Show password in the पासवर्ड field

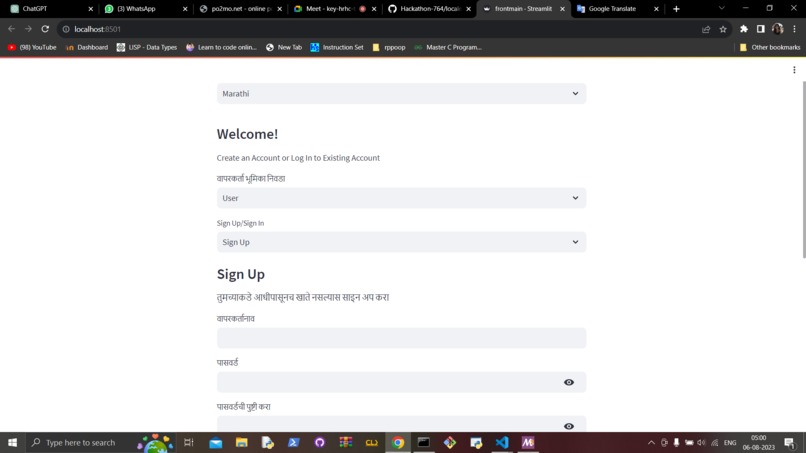pyautogui.click(x=569, y=382)
